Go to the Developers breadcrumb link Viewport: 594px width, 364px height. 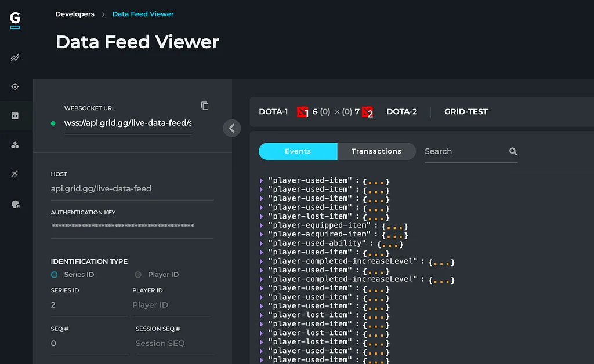75,14
